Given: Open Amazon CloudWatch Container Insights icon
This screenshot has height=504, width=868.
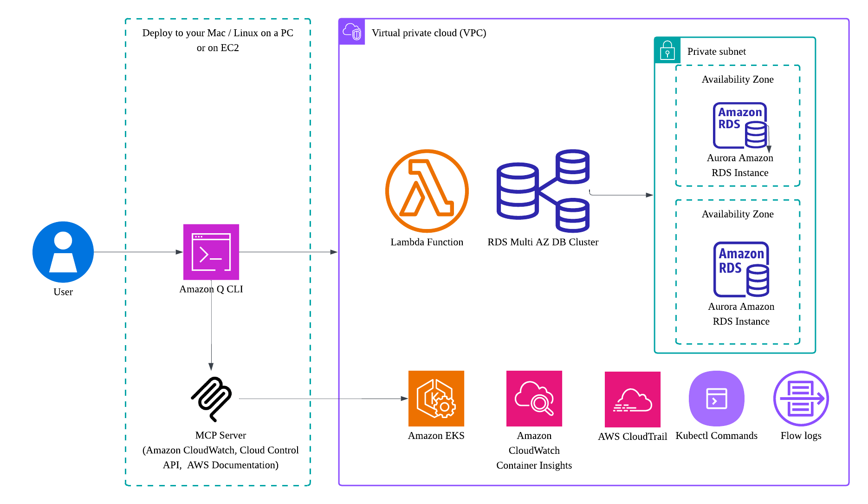Looking at the screenshot, I should (534, 399).
